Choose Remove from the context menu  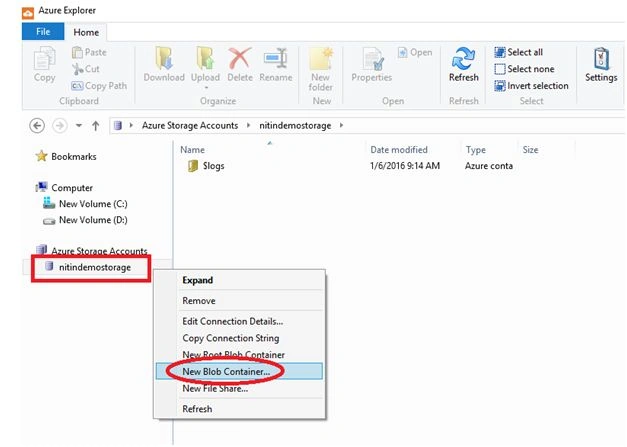point(199,301)
